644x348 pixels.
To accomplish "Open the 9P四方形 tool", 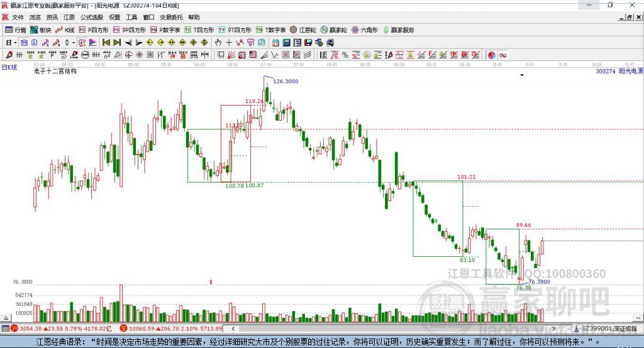I will click(130, 30).
